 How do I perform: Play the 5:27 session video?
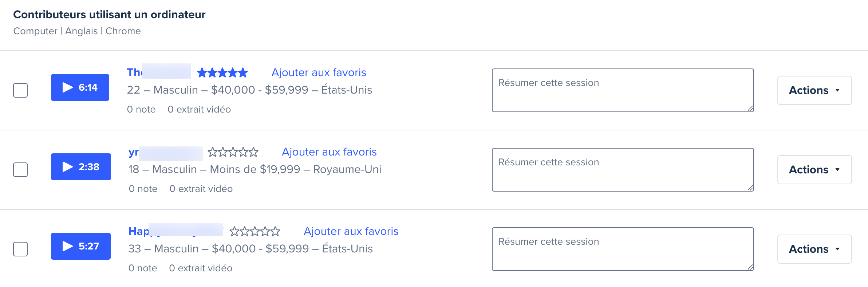click(81, 246)
